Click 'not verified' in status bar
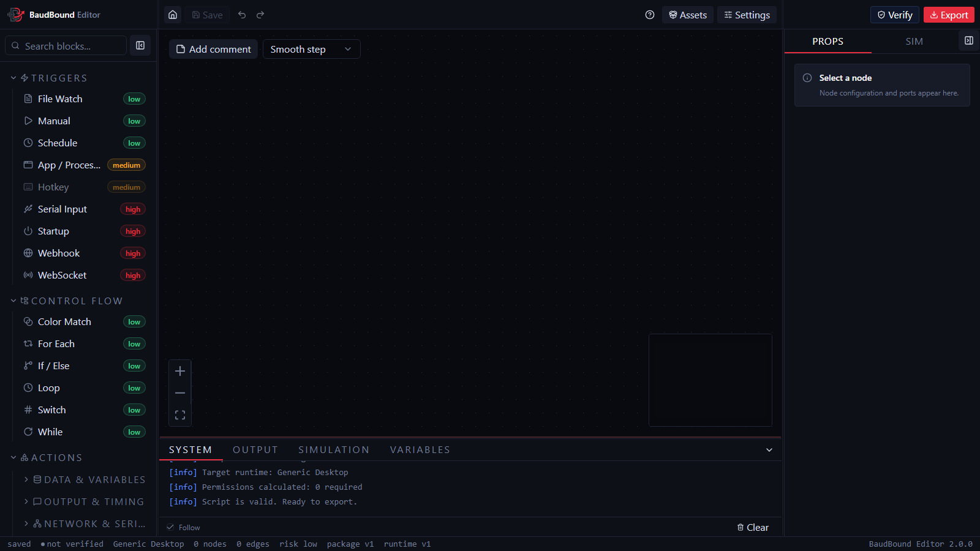 pyautogui.click(x=72, y=544)
